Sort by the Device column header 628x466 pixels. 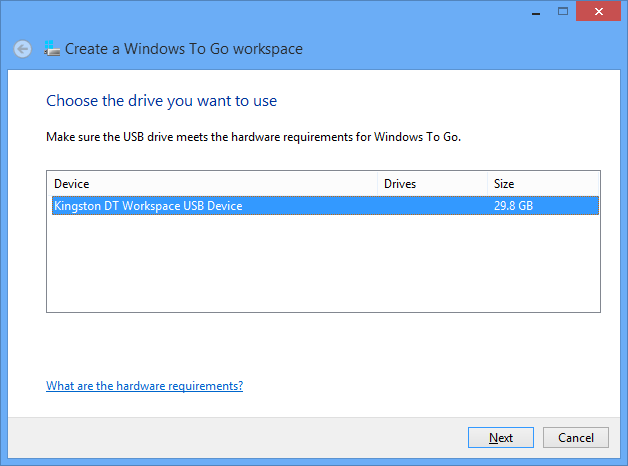[x=212, y=184]
